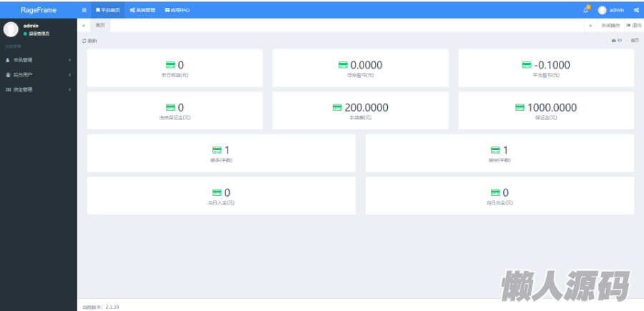Open the notification bell icon
Image resolution: width=644 pixels, height=311 pixels.
coord(585,10)
